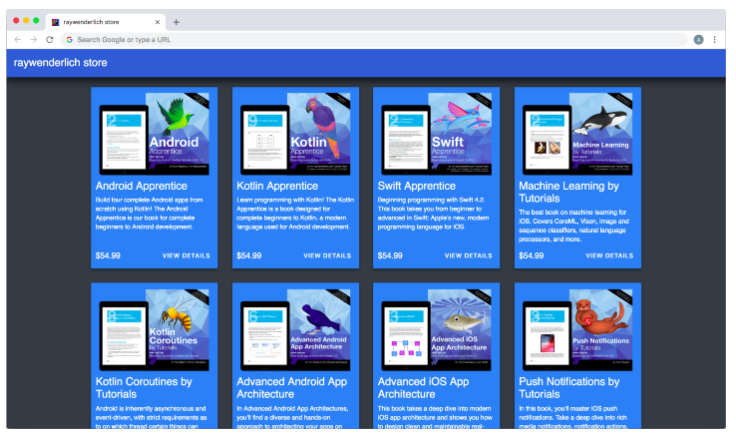Click the raywenderlich store tab favicon
The width and height of the screenshot is (736, 434).
click(x=55, y=22)
